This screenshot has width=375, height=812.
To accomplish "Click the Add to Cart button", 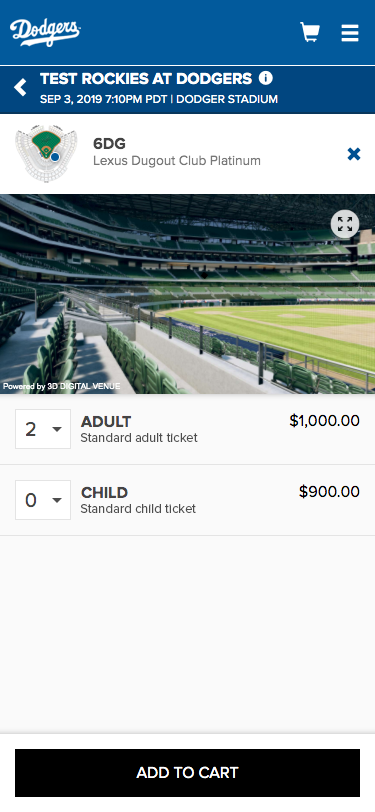I will click(188, 773).
